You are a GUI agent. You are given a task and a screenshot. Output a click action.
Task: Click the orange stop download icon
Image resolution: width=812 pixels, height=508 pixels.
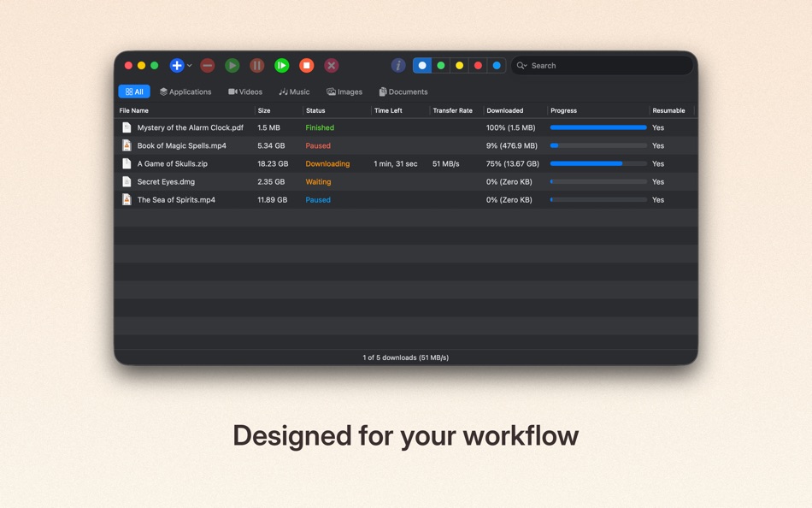(x=307, y=65)
